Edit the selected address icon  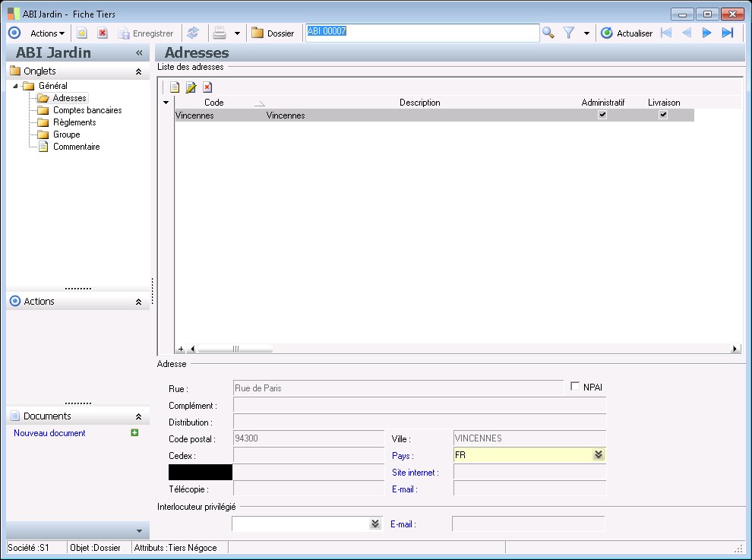(x=191, y=87)
